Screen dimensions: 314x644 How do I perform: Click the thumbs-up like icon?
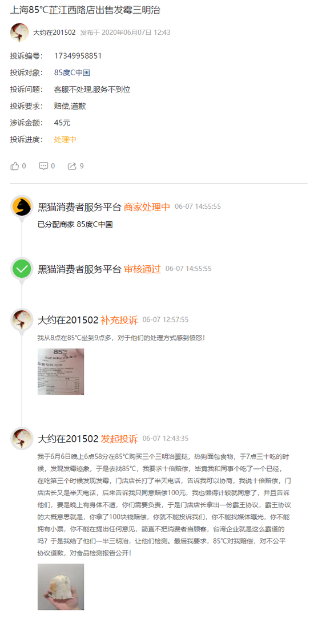tap(15, 166)
